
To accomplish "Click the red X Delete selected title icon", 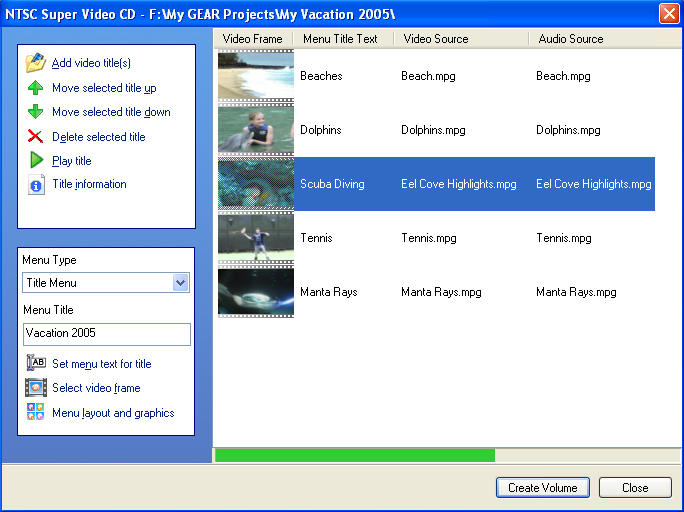I will [35, 137].
